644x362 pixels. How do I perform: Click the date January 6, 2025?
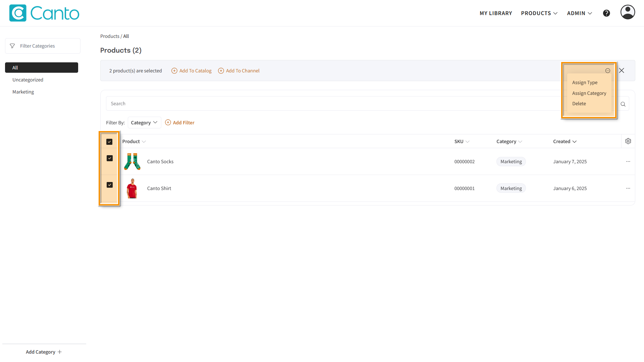tap(570, 188)
